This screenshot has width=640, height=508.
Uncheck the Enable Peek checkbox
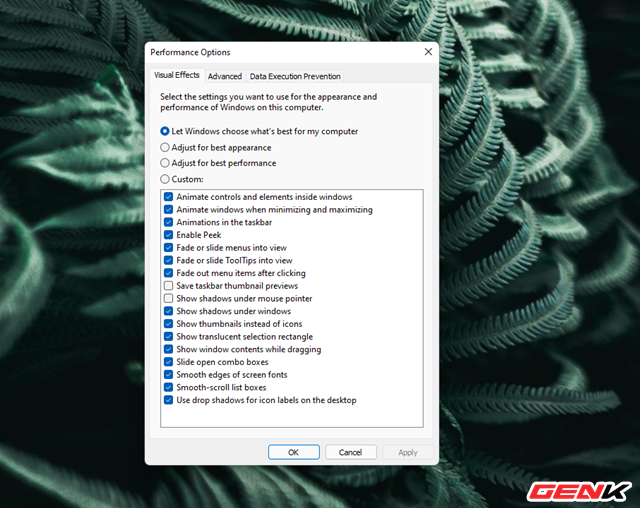point(169,235)
